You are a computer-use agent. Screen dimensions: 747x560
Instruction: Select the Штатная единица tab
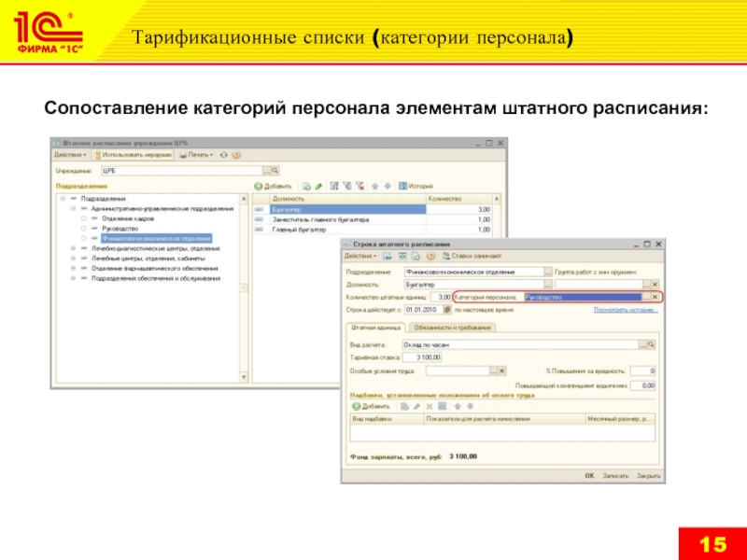[x=375, y=328]
